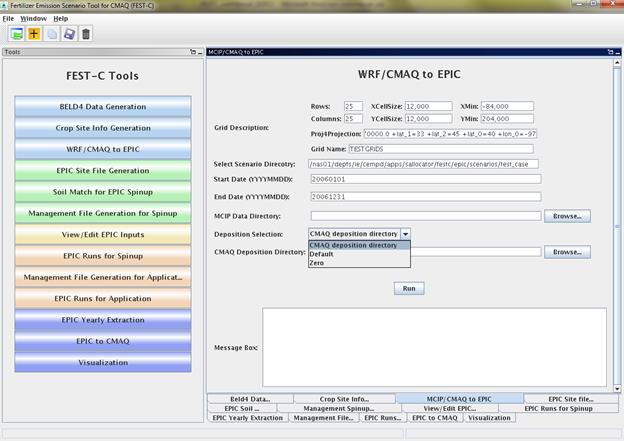Open the Deposition Selection dropdown arrow
This screenshot has height=441, width=624.
405,234
